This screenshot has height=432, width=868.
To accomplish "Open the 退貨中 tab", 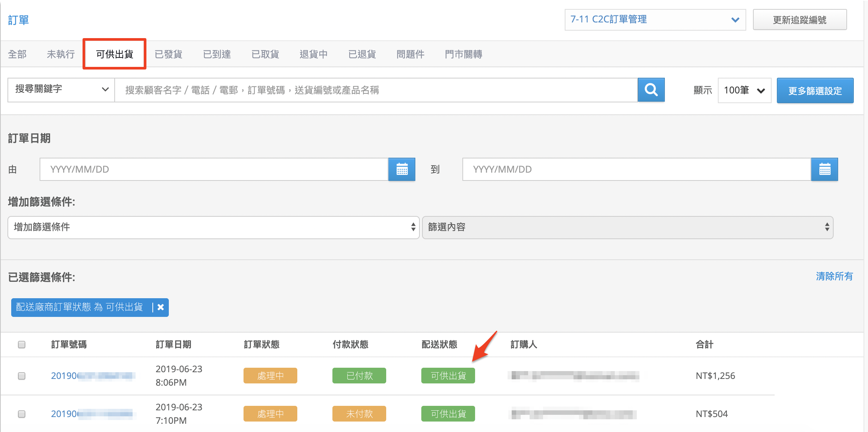I will point(313,54).
